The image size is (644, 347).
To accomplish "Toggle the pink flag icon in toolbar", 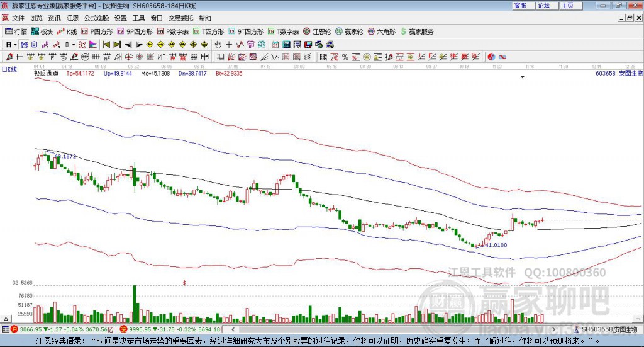I will [93, 45].
